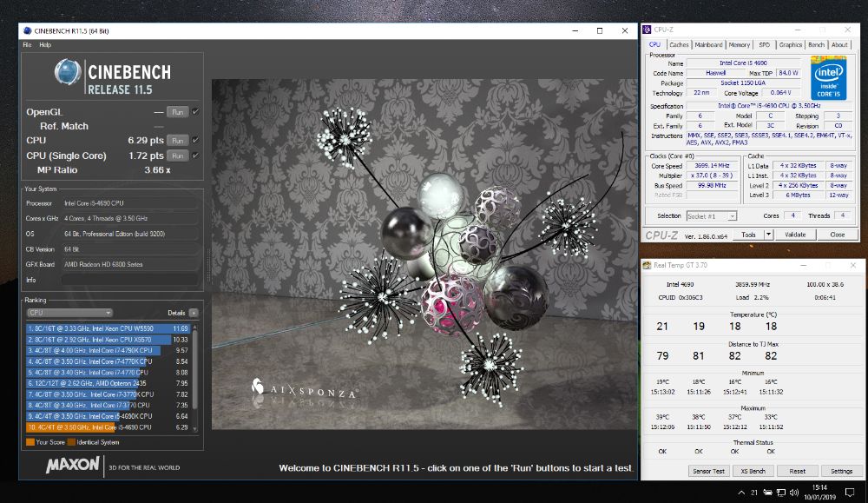Switch to the Mainboard tab in CPU-Z

[708, 44]
